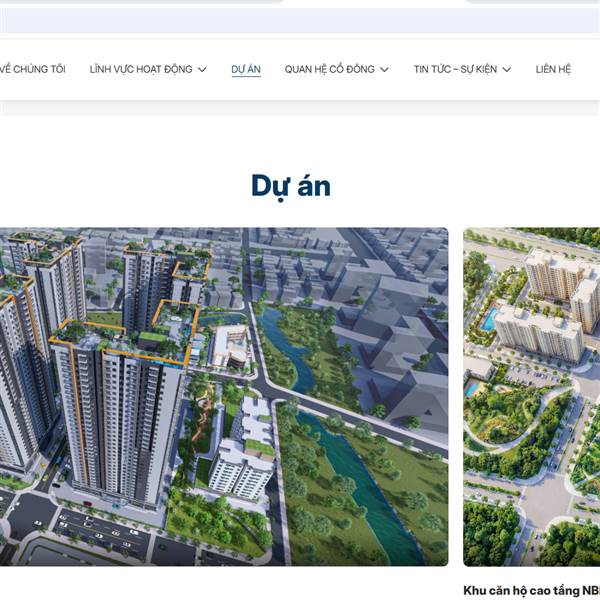Open the Khu căn hộ cao tầng project link

(x=532, y=590)
